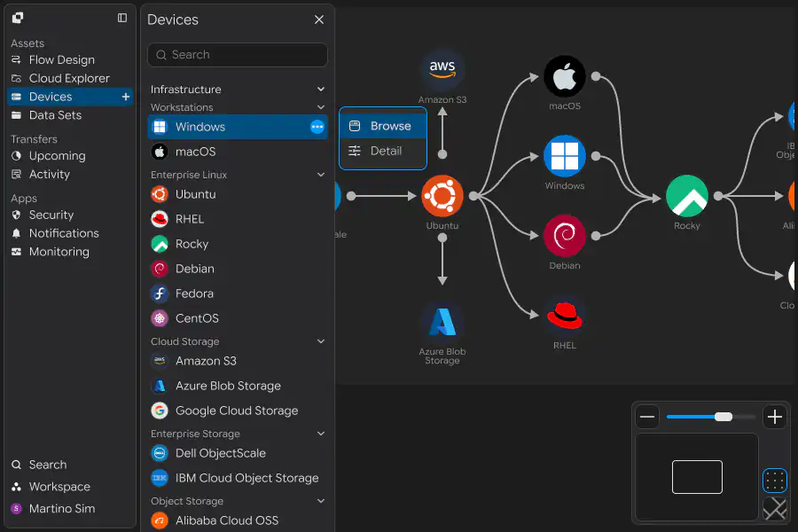This screenshot has height=532, width=798.
Task: Collapse the Enterprise Linux group
Action: 321,175
